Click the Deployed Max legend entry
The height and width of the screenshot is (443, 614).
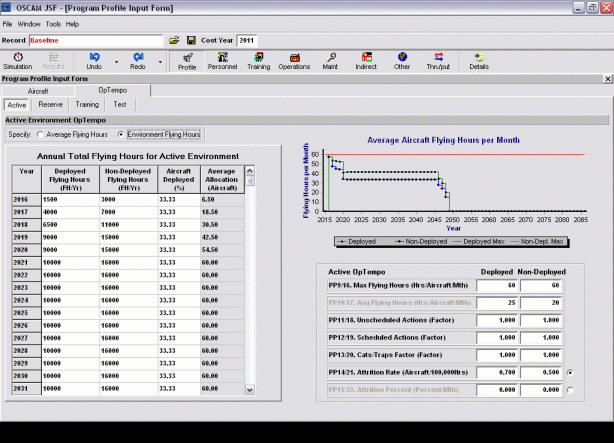coord(479,242)
